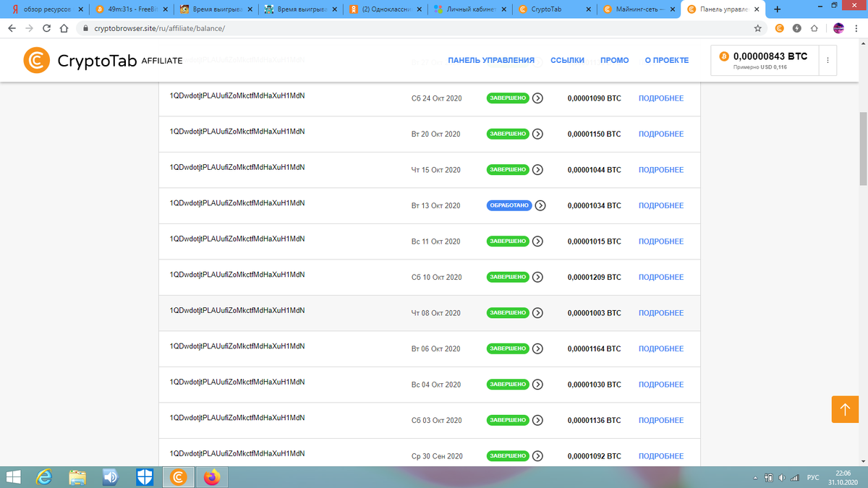
Task: Click wallet address in Сб 24 Окт row
Action: click(x=237, y=95)
